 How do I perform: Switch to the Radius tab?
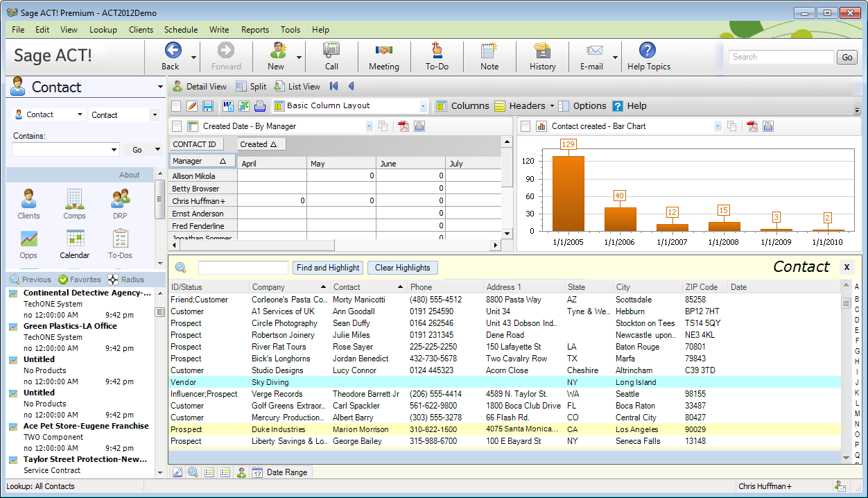point(126,280)
